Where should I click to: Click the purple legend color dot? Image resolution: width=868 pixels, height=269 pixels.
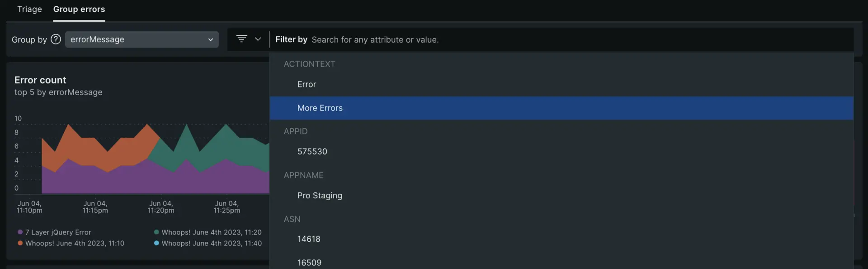point(20,232)
